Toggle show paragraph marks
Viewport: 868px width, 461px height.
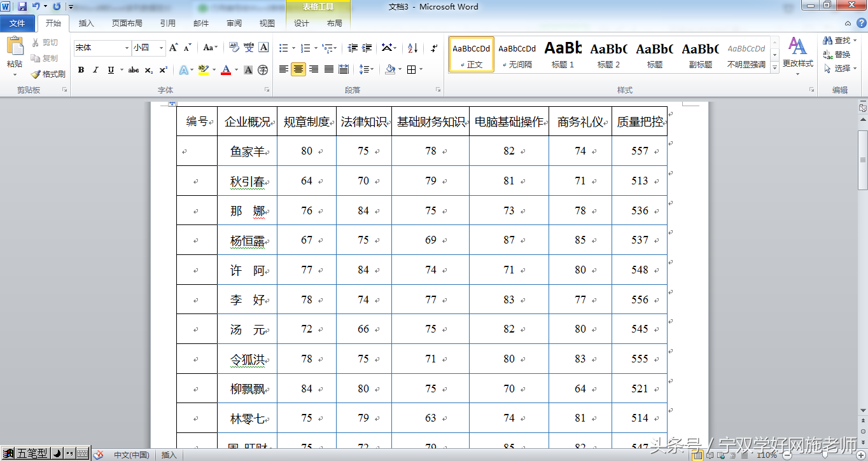[434, 48]
